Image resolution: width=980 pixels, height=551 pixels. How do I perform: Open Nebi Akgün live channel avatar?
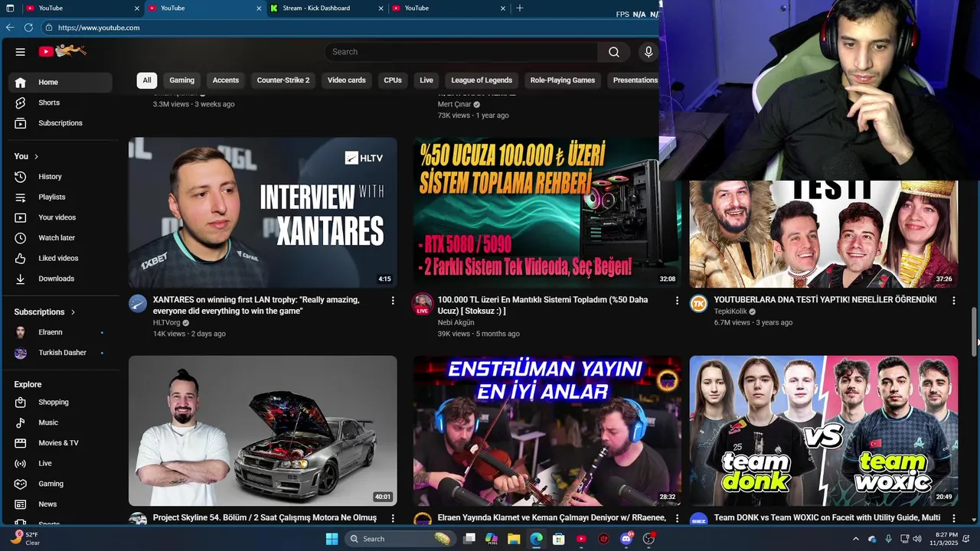tap(423, 304)
